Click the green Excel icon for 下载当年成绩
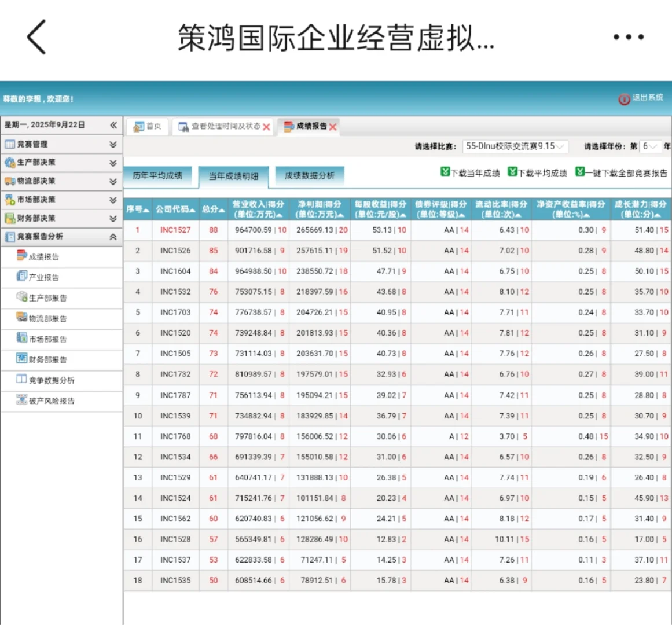 [x=445, y=172]
